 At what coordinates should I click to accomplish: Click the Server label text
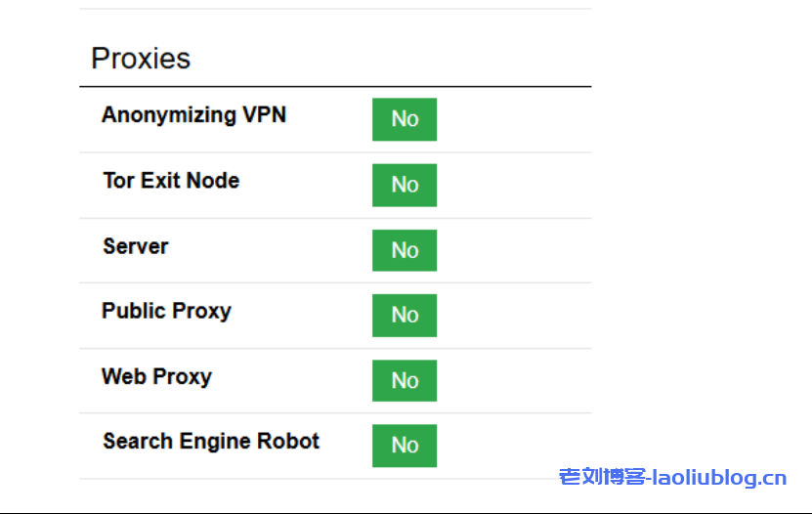tap(136, 246)
